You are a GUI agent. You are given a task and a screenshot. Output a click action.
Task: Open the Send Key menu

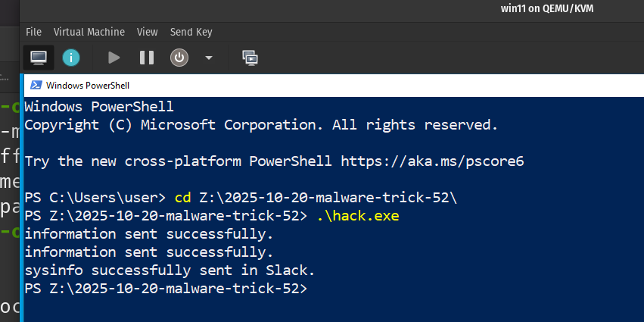click(x=191, y=32)
